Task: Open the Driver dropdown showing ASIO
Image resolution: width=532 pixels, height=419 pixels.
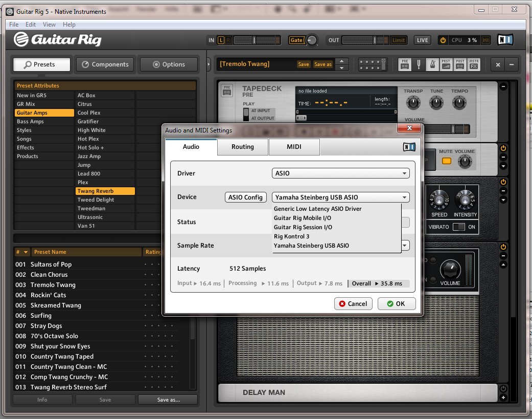Action: tap(341, 173)
